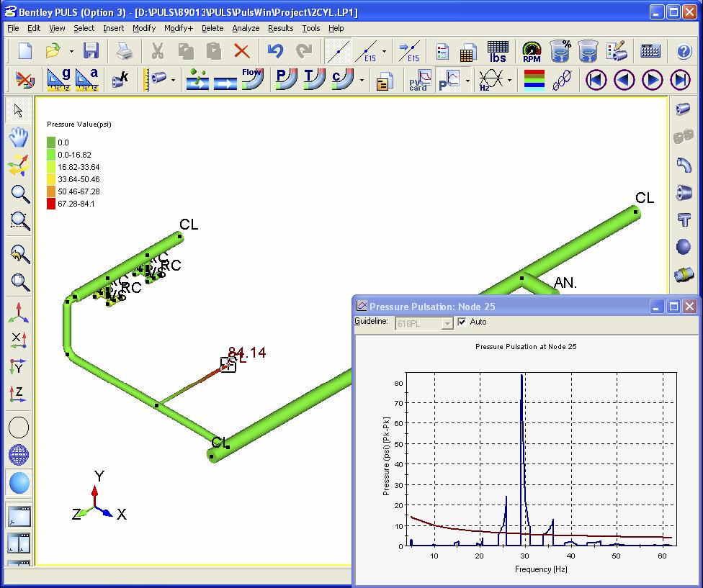Expand the c elbow dropdown arrow
The height and width of the screenshot is (588, 703).
362,81
